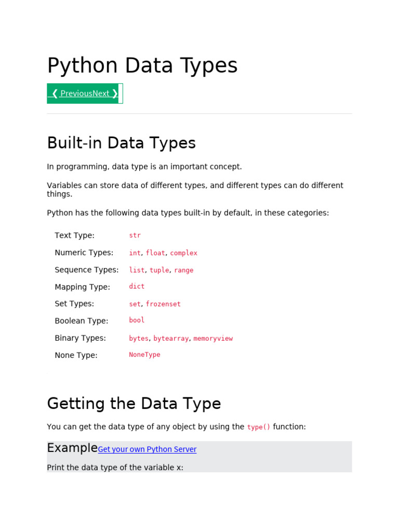
Task: Click the Python Data Types title
Action: [142, 66]
